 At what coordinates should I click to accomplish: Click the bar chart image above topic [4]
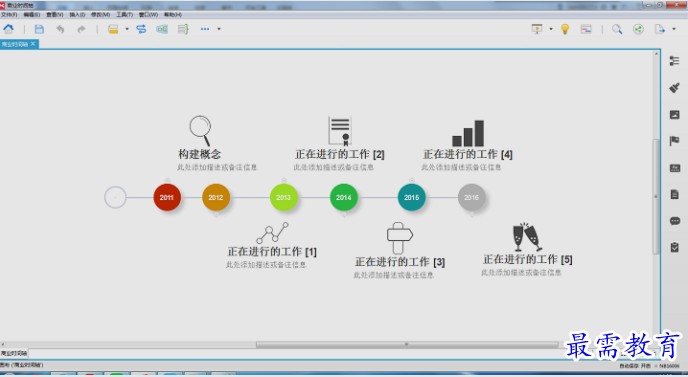[x=468, y=133]
